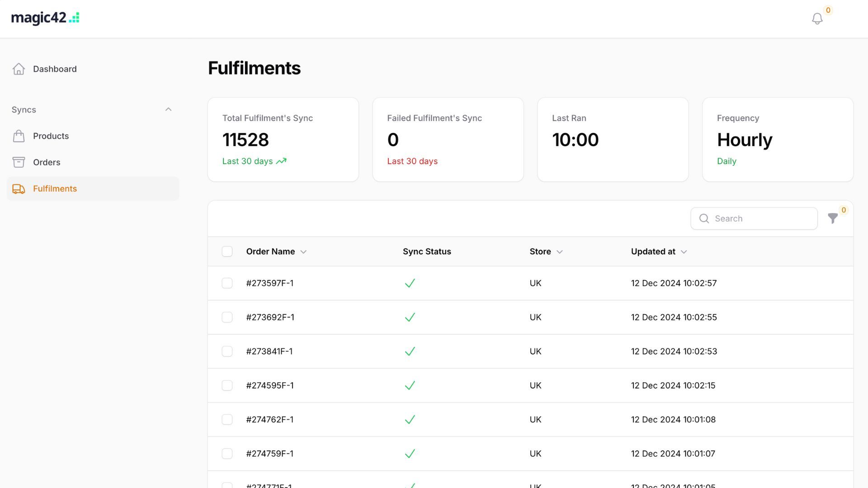This screenshot has height=488, width=868.
Task: Click UK store cell for #274759F-1
Action: 535,454
